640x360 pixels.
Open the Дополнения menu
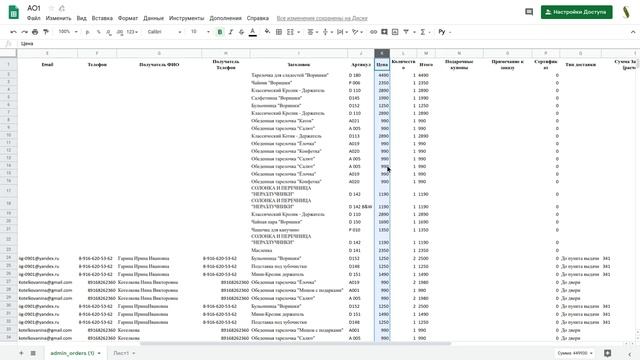(x=225, y=18)
